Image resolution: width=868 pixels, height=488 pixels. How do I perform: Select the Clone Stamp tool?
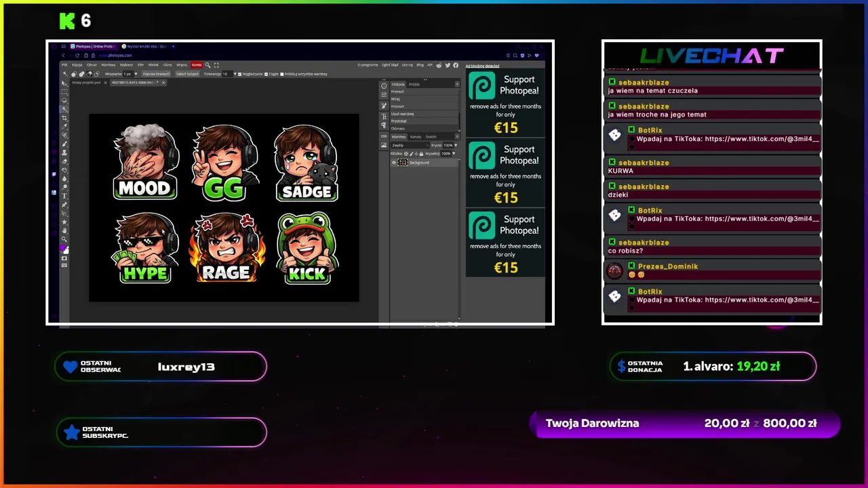click(64, 152)
